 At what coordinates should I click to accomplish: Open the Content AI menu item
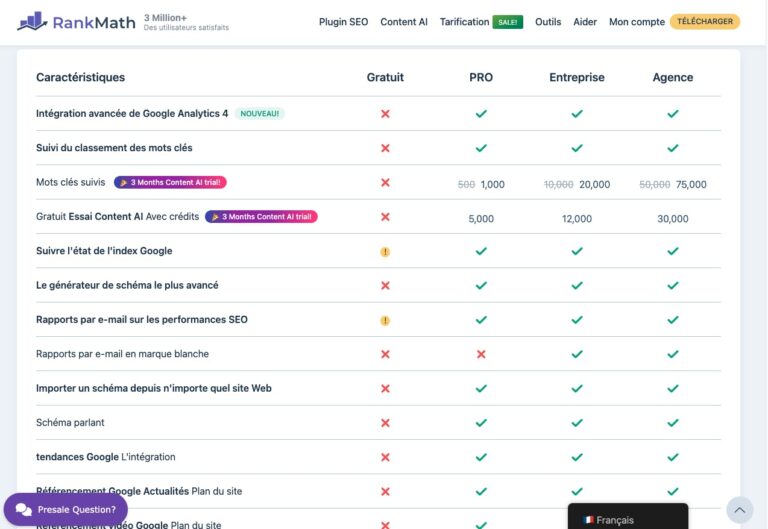pyautogui.click(x=404, y=22)
